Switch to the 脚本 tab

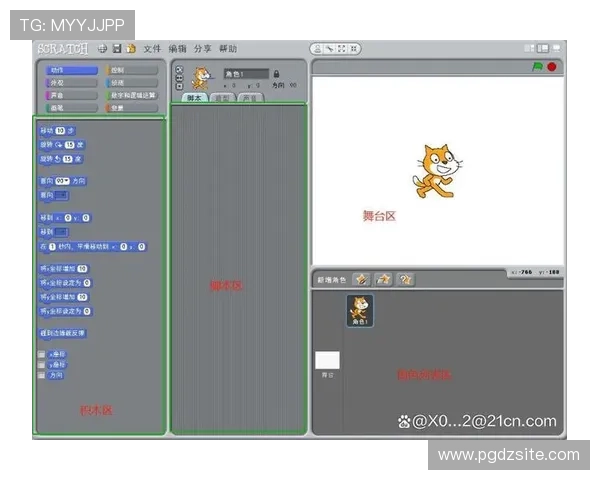(x=194, y=98)
